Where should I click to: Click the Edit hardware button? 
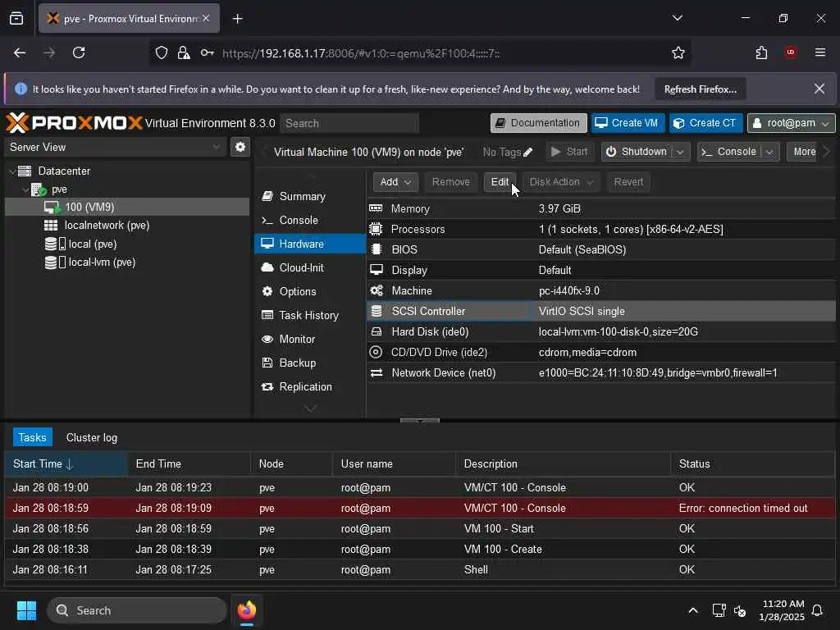coord(500,182)
